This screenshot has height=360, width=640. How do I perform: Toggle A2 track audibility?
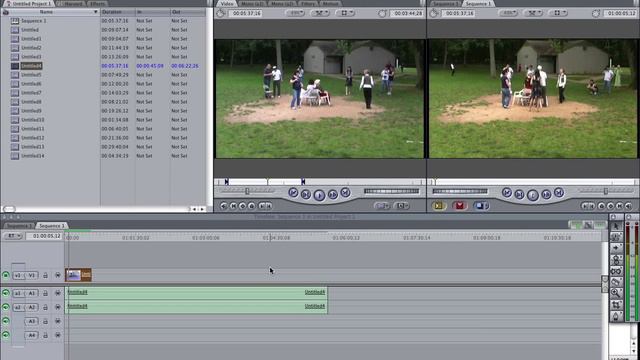point(6,307)
